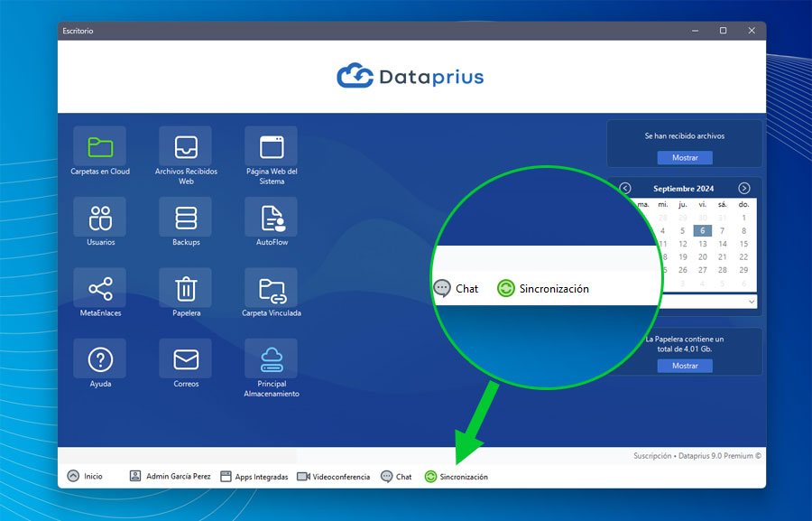Viewport: 812px width, 521px height.
Task: Click the 'sá.' weekday column header
Action: (x=723, y=204)
